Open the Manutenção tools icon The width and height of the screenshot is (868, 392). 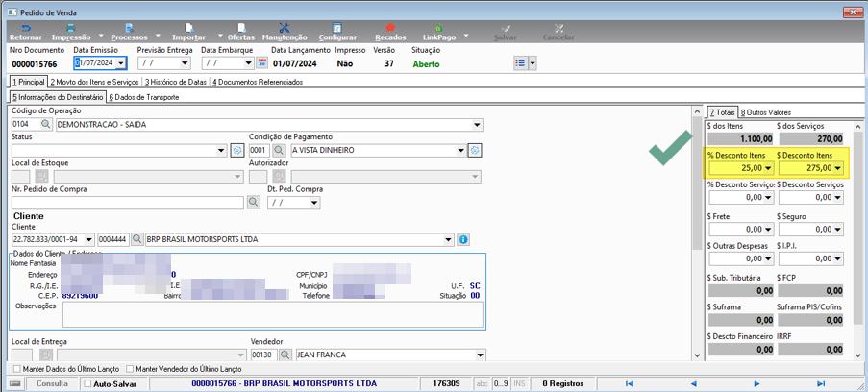285,28
